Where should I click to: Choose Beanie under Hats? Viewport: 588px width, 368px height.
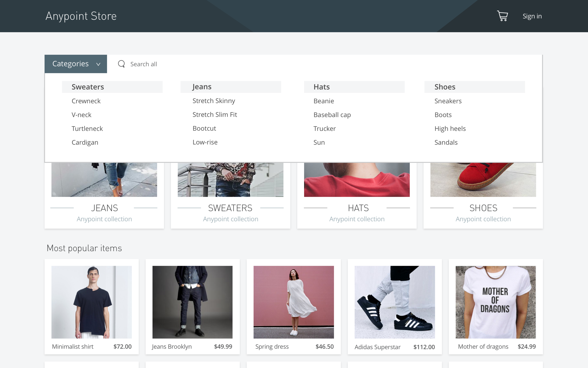324,101
